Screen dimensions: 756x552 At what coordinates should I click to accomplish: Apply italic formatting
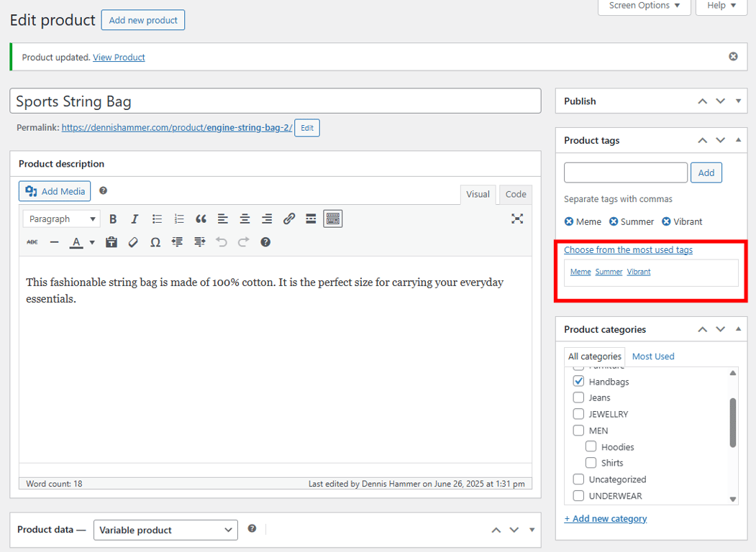(135, 218)
